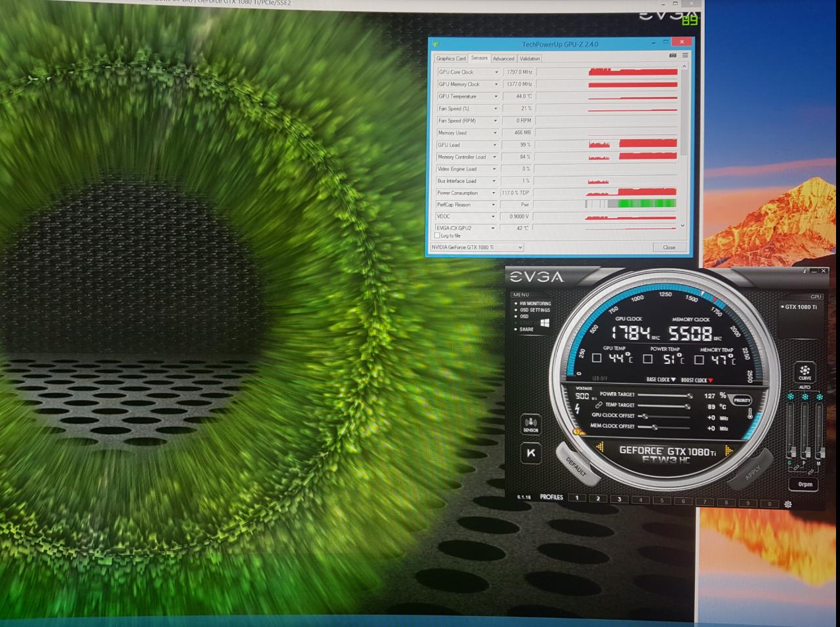Click the K boost button in EVGA Precision
840x627 pixels.
530,453
